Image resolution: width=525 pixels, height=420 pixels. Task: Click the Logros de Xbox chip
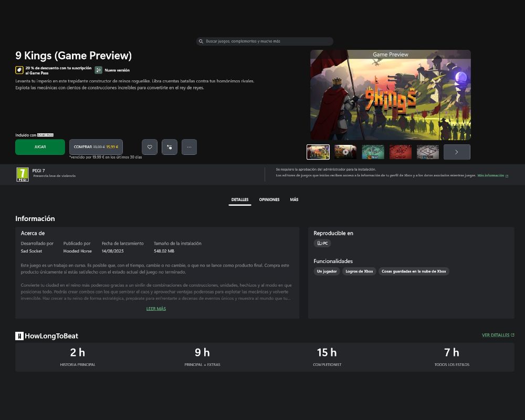359,271
